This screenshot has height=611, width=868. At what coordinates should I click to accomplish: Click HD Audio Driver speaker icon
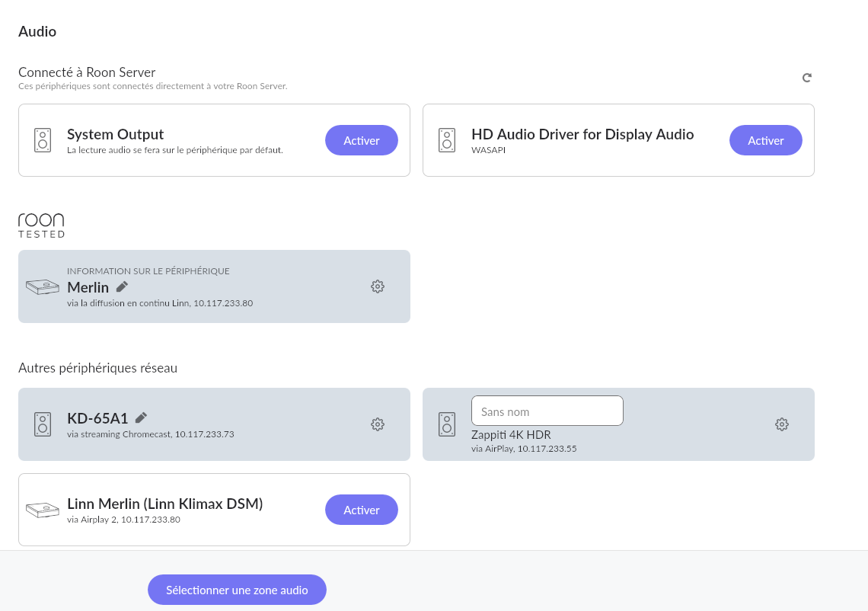coord(447,140)
